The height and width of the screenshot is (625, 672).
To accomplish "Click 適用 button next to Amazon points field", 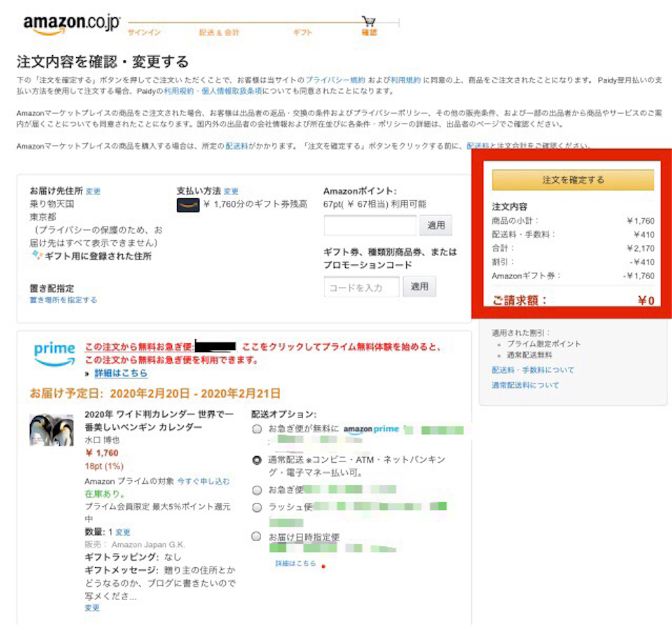I will click(x=436, y=225).
